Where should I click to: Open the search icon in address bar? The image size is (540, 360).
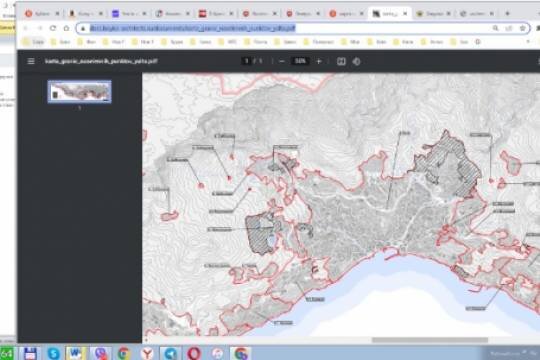[x=495, y=28]
